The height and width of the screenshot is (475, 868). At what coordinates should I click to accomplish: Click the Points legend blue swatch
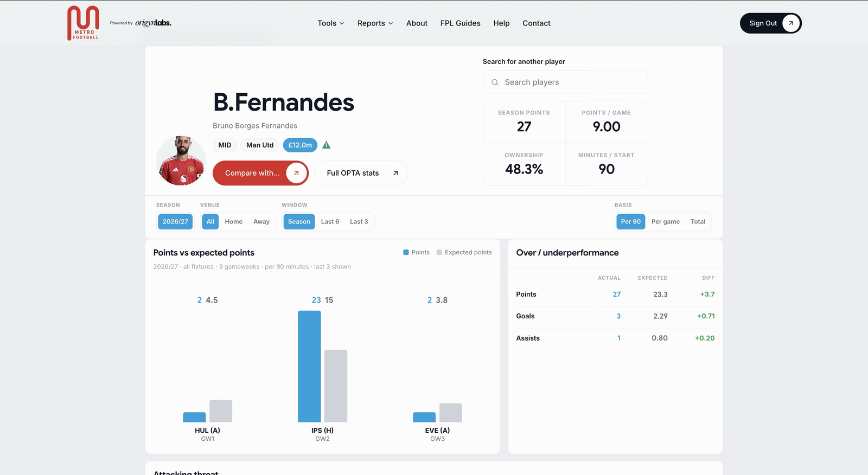[x=406, y=253]
